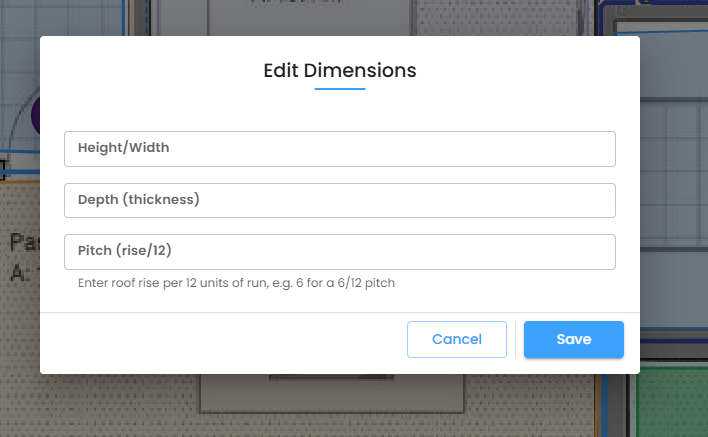The height and width of the screenshot is (437, 708).
Task: Click the "6/12 pitch" example text
Action: [366, 283]
